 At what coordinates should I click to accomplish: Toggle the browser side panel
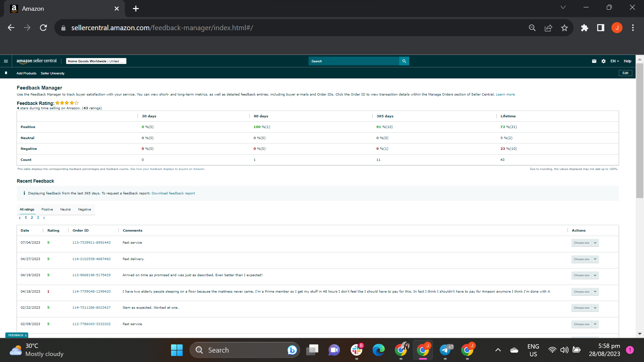pyautogui.click(x=601, y=28)
